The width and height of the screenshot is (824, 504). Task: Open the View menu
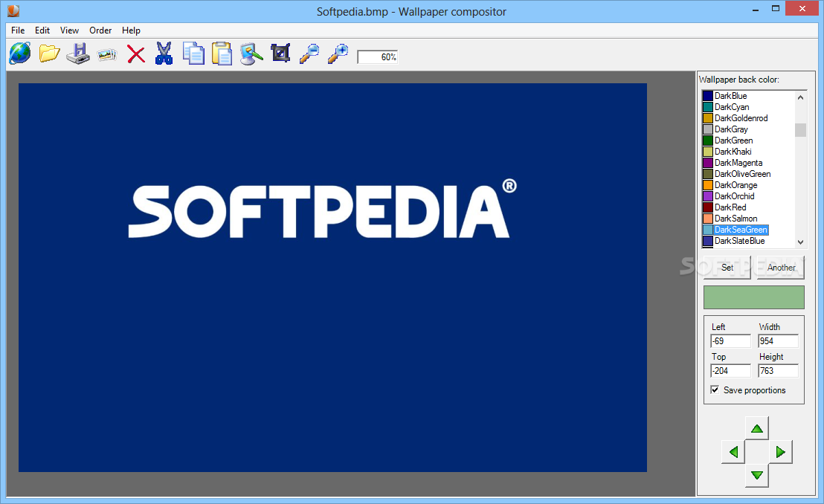69,30
